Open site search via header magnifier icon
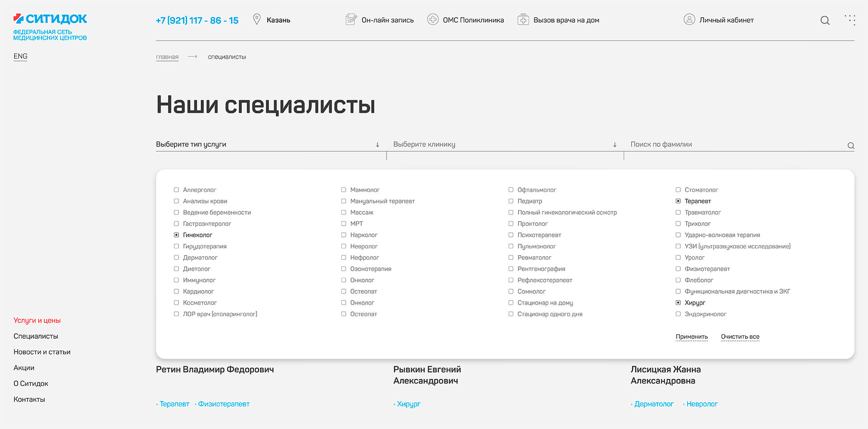The height and width of the screenshot is (429, 868). click(825, 20)
